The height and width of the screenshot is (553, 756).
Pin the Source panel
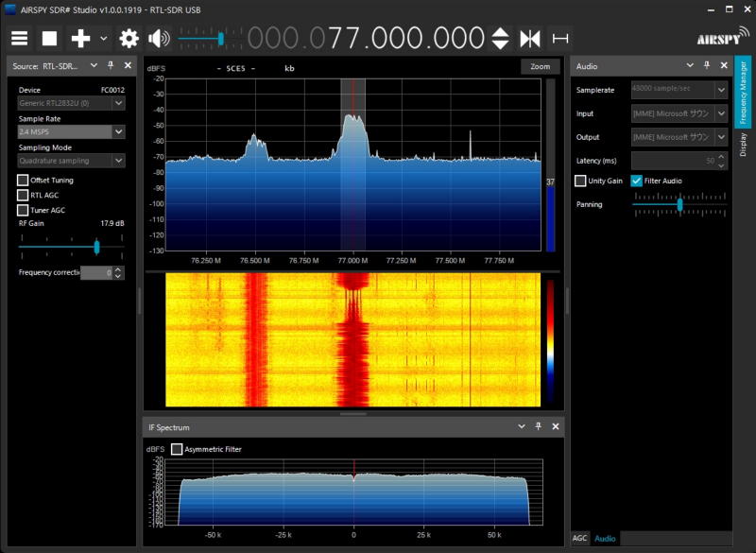(x=111, y=65)
